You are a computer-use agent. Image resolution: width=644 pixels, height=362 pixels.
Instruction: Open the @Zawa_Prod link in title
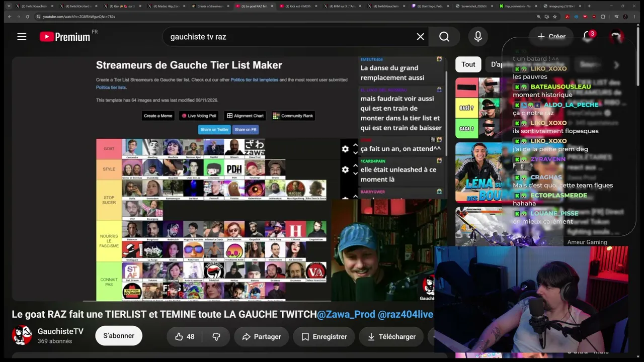pyautogui.click(x=346, y=314)
